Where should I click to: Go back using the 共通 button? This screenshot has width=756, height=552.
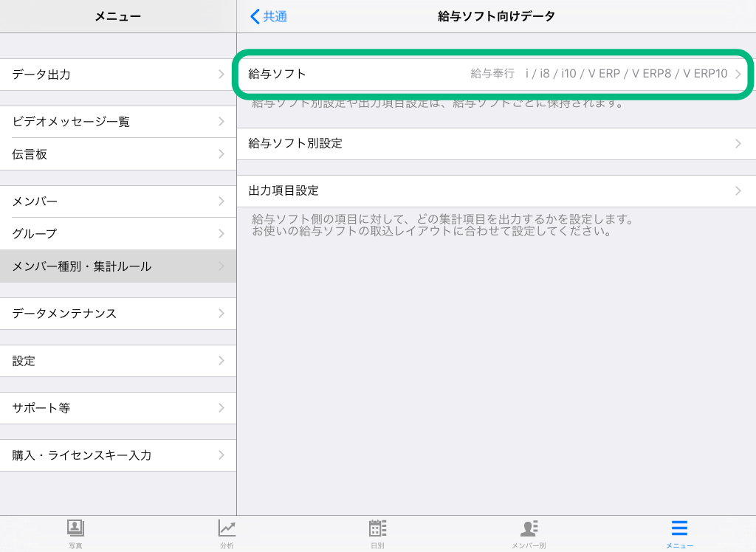click(269, 16)
